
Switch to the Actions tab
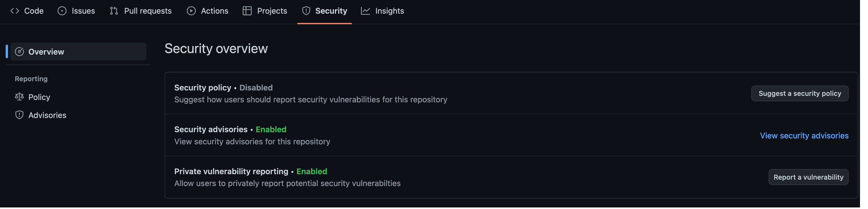[214, 11]
